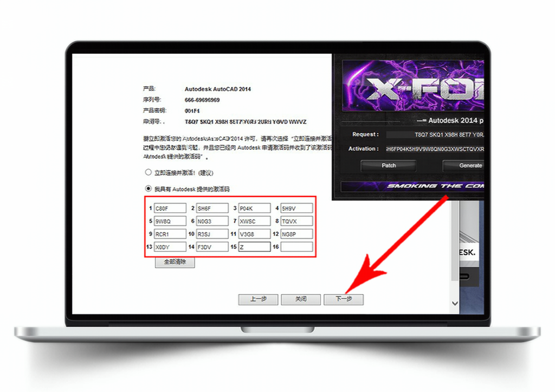Click activation code field 10 containing R3SJ
Image resolution: width=555 pixels, height=392 pixels.
pyautogui.click(x=212, y=234)
